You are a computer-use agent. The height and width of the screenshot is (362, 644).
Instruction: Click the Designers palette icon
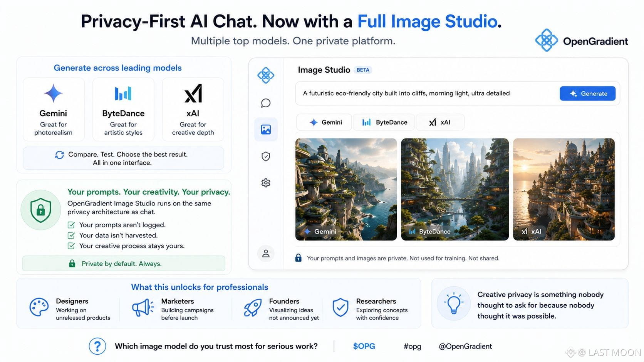click(x=39, y=307)
